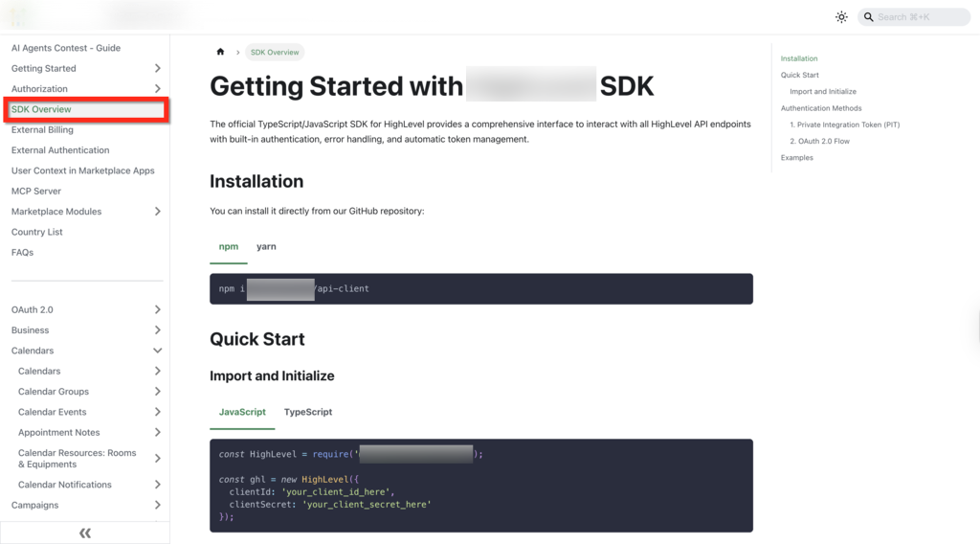The height and width of the screenshot is (544, 980).
Task: Open AI Agents Contest - Guide
Action: 66,48
